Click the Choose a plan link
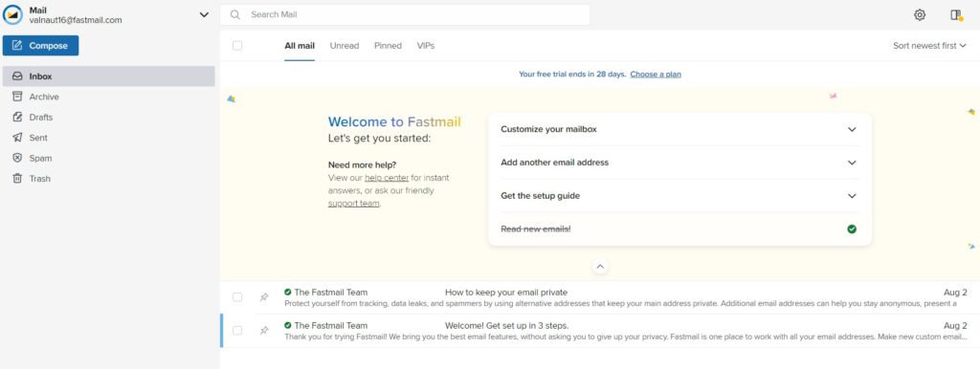This screenshot has height=369, width=980. click(656, 75)
